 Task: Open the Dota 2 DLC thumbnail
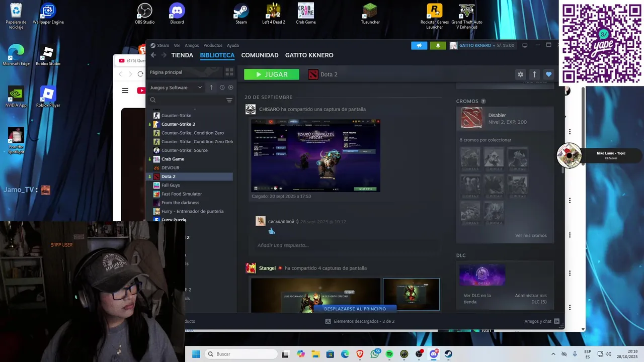pyautogui.click(x=482, y=275)
